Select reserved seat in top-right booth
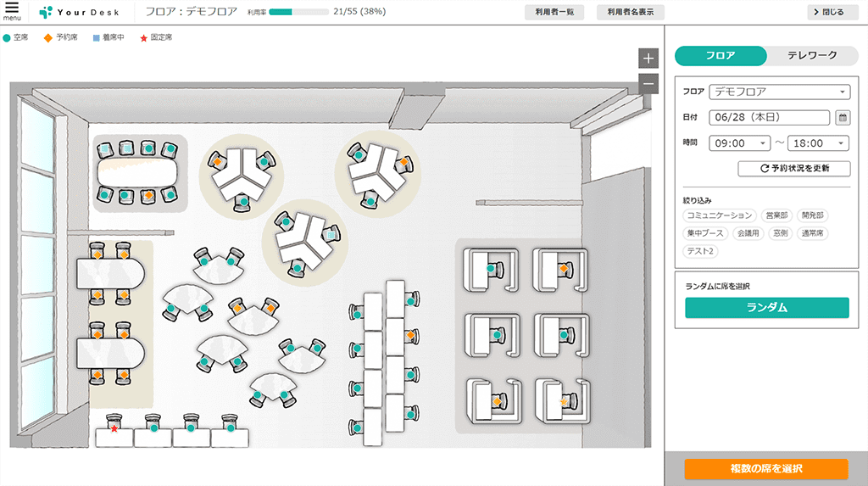This screenshot has height=486, width=868. click(x=562, y=269)
